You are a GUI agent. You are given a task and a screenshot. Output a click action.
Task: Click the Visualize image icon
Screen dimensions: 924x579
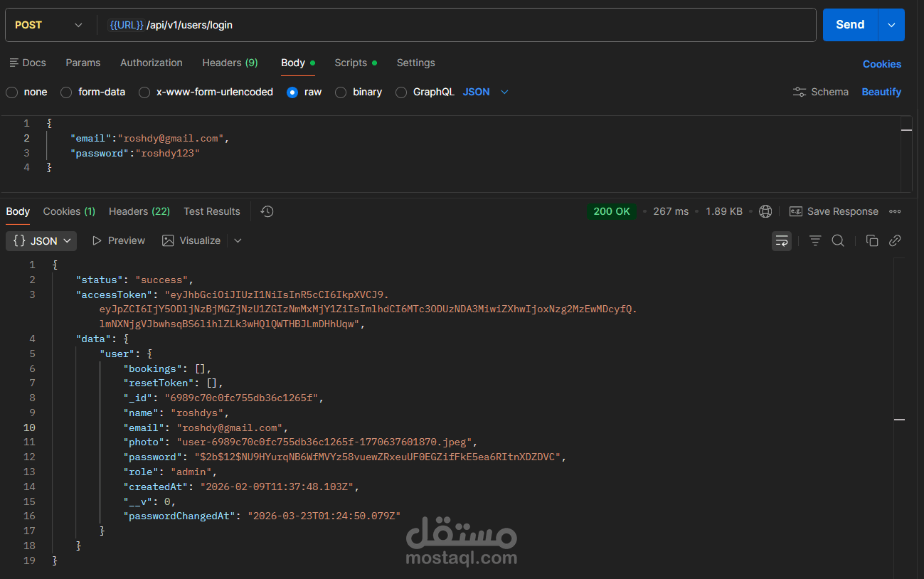(168, 240)
